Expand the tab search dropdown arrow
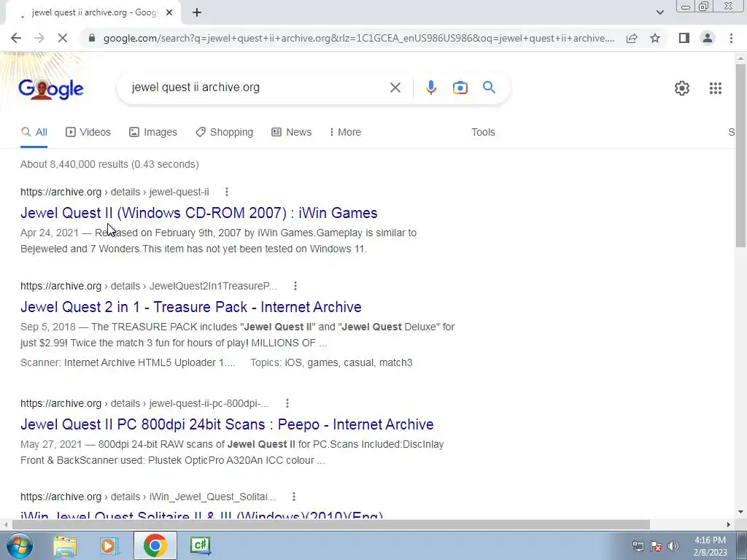The width and height of the screenshot is (747, 560). [659, 12]
